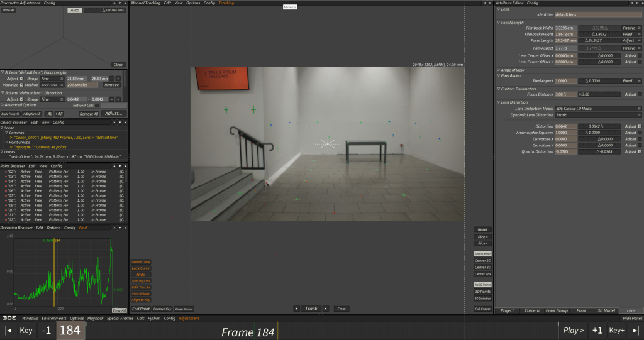Enable Adjust for Lens Center Offset X
Image resolution: width=644 pixels, height=340 pixels.
[640, 55]
